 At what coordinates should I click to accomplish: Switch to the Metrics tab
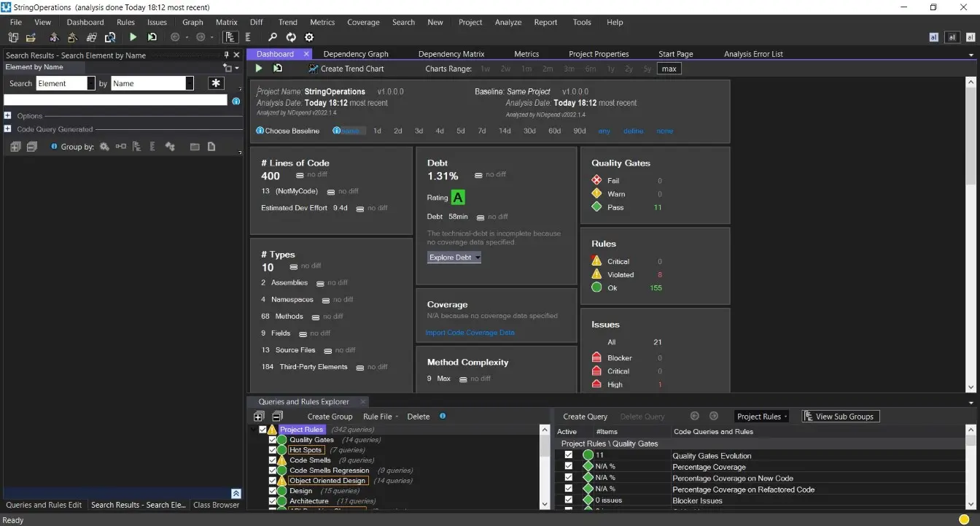(x=526, y=54)
